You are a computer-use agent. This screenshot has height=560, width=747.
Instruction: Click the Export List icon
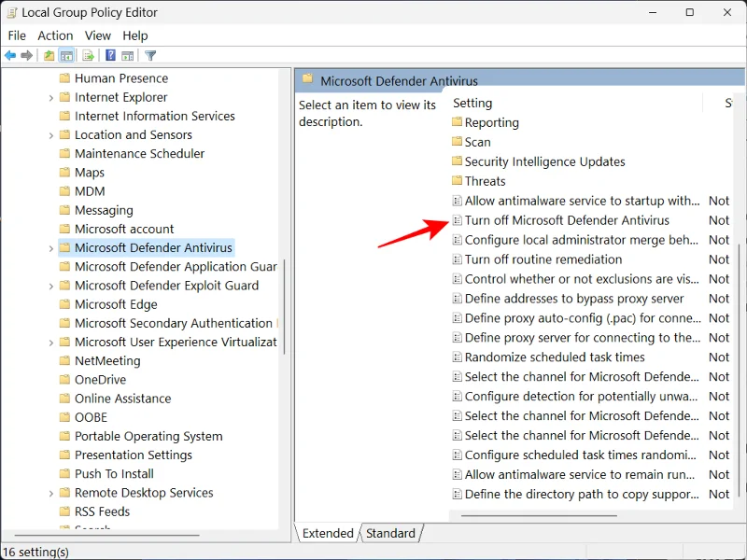click(87, 55)
